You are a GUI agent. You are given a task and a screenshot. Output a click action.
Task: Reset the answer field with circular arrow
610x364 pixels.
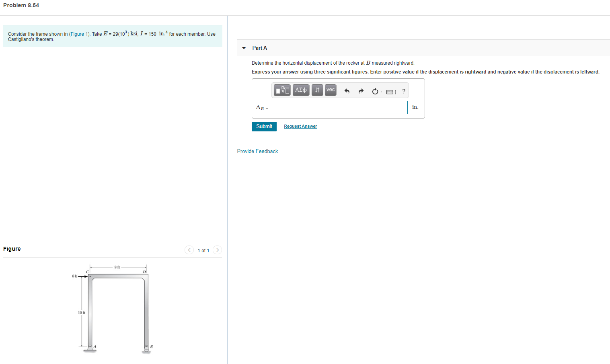click(375, 91)
